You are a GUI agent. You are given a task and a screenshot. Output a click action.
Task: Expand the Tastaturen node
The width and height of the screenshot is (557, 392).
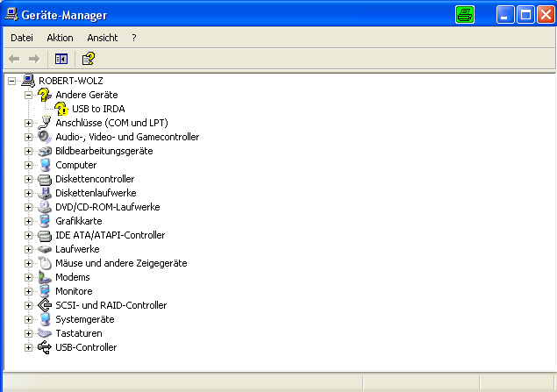28,333
